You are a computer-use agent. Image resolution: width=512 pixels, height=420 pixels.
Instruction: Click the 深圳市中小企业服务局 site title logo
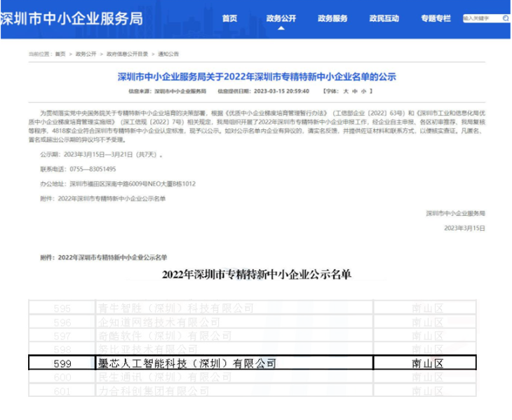(x=72, y=19)
